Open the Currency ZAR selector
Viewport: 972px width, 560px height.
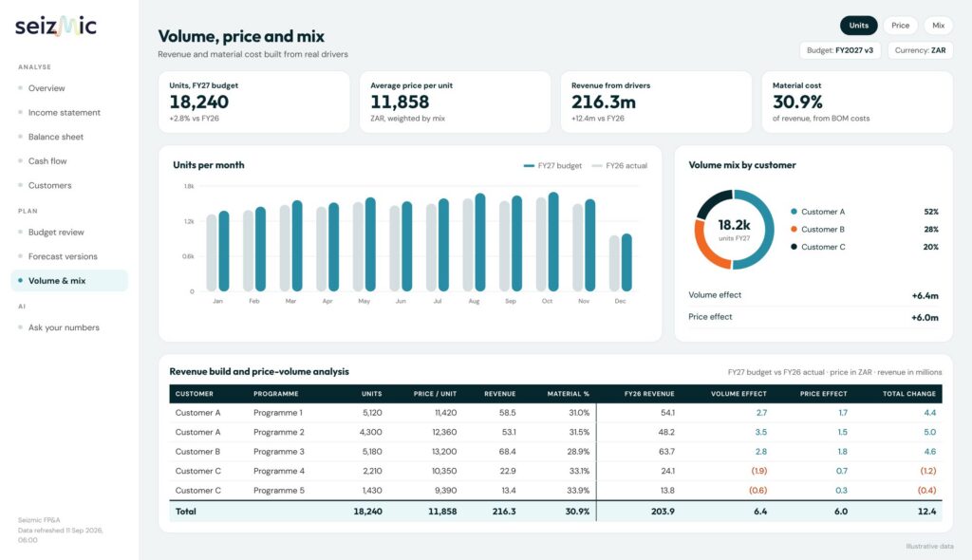[x=920, y=50]
